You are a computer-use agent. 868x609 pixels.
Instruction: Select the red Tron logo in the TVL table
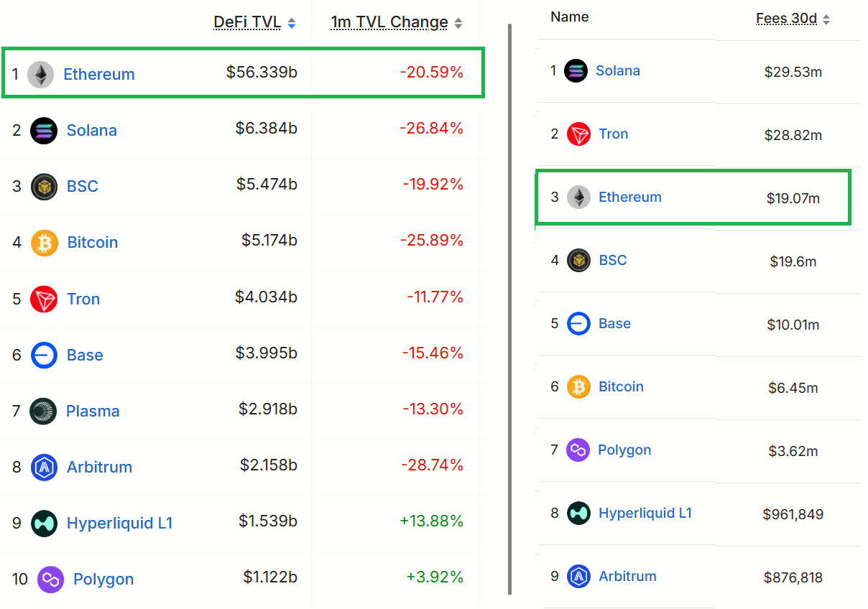point(43,299)
